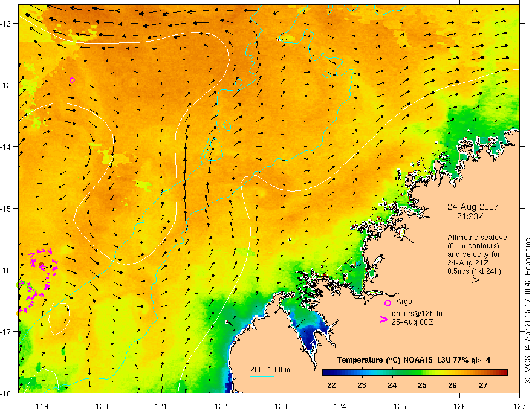The height and width of the screenshot is (411, 532).
Task: Click the Argo float marker near 119.5E 13S
Action: 72,80
